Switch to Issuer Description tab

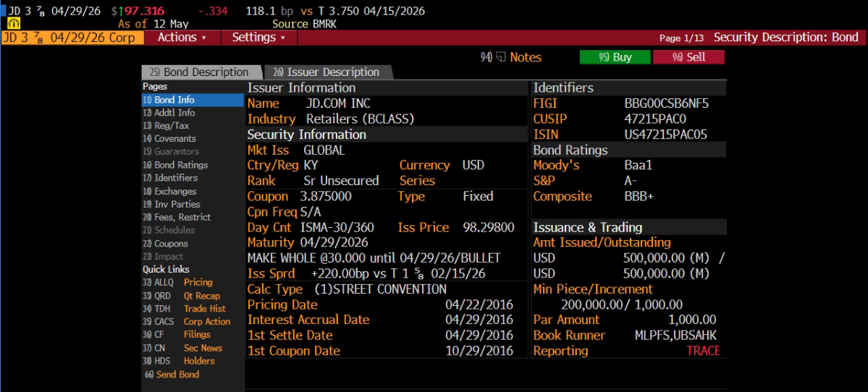point(326,72)
